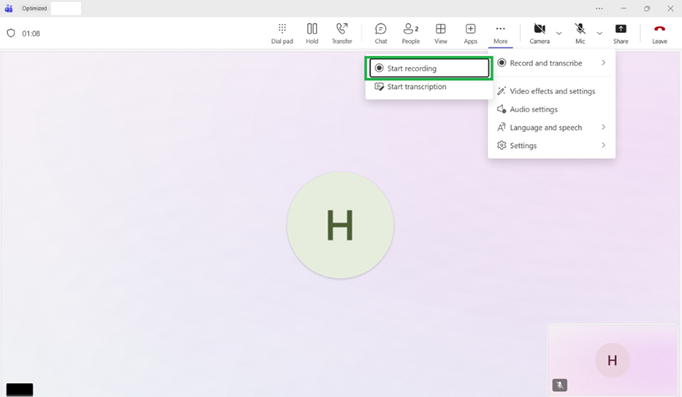Open the View layout options
Screen dimensions: 682x397
coord(441,33)
